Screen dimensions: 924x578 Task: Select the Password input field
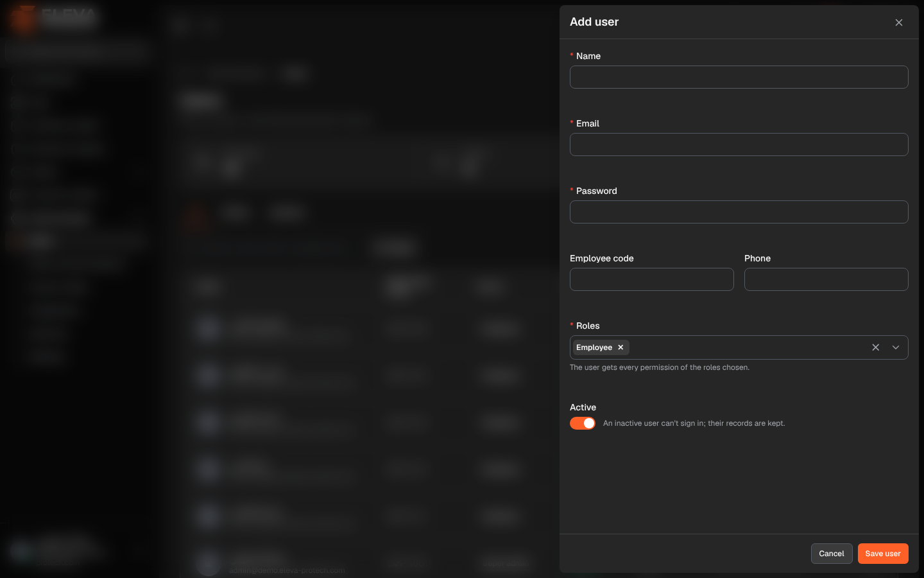tap(739, 212)
